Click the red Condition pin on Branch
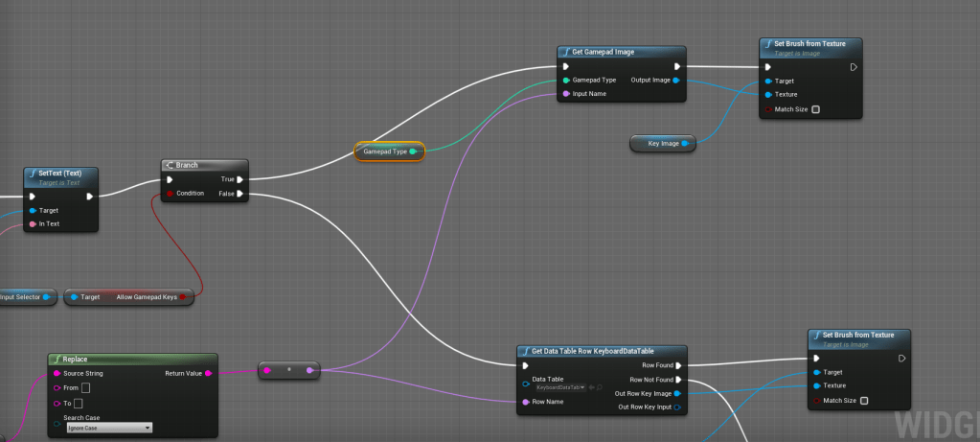This screenshot has height=442, width=980. (170, 194)
